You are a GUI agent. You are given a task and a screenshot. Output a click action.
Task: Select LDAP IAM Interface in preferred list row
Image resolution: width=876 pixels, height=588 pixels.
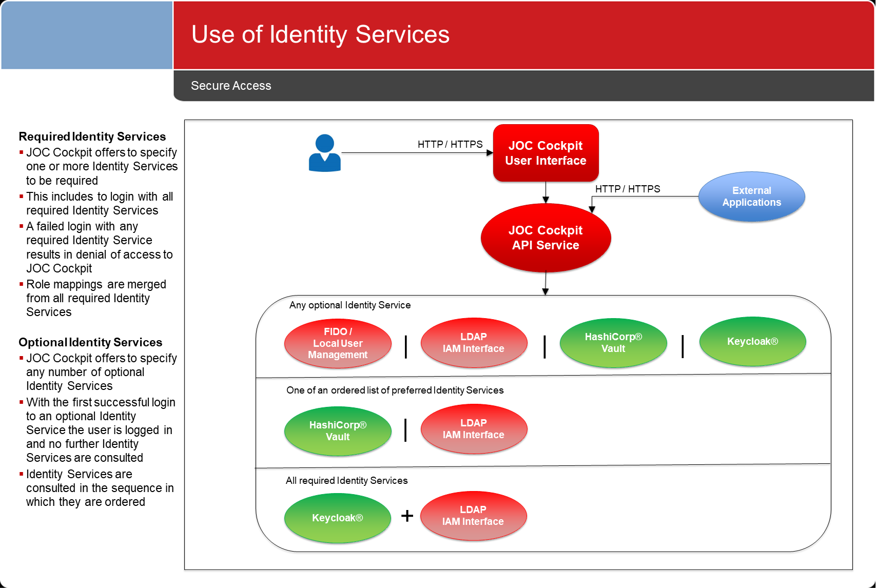click(x=474, y=429)
